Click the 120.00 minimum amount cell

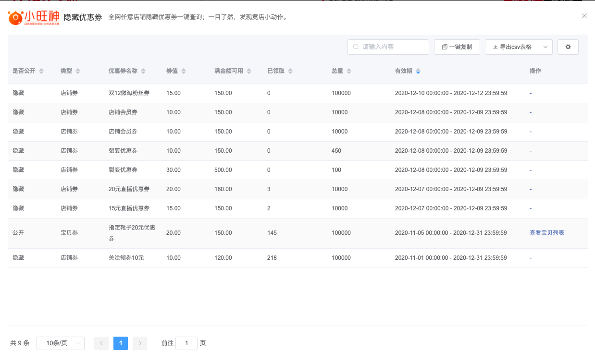(x=223, y=258)
